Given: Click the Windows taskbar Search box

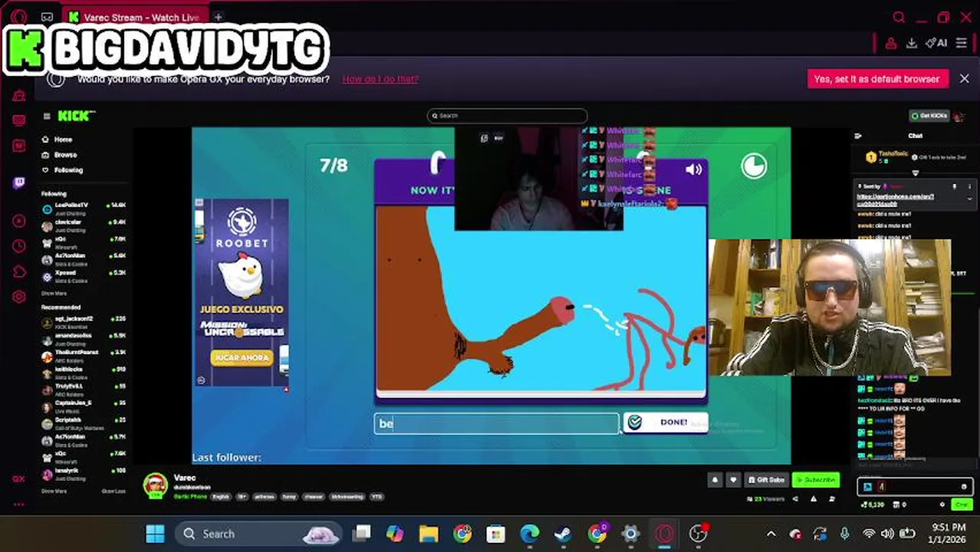Looking at the screenshot, I should (x=259, y=534).
